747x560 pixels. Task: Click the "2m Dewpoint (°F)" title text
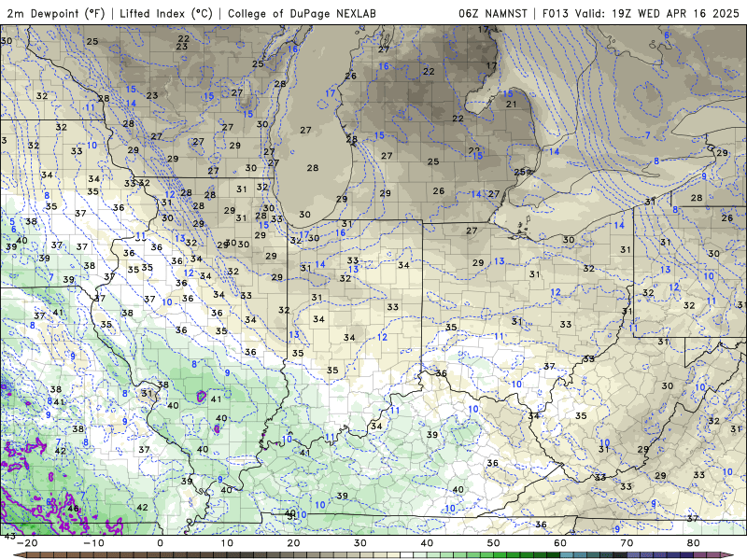tap(56, 13)
